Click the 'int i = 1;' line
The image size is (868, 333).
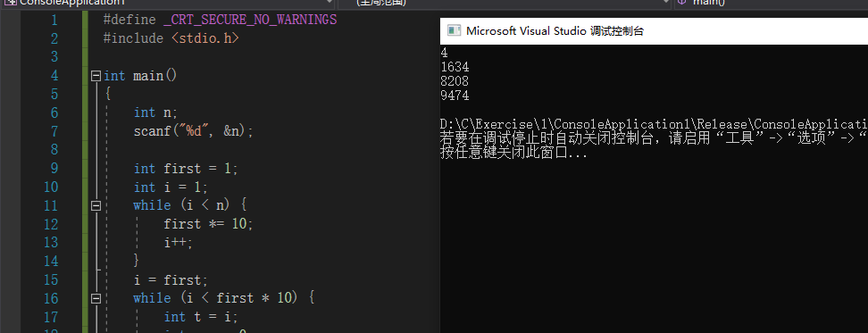[171, 187]
